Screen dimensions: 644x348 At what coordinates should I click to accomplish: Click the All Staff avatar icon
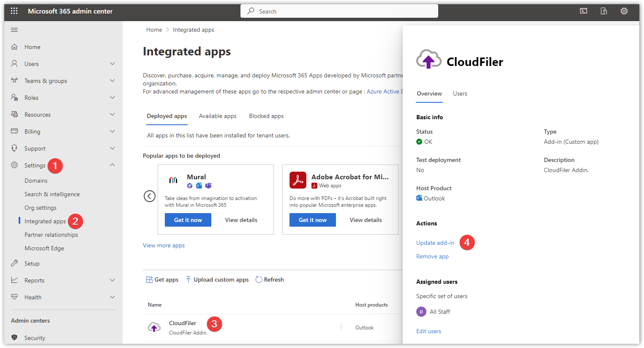point(421,312)
